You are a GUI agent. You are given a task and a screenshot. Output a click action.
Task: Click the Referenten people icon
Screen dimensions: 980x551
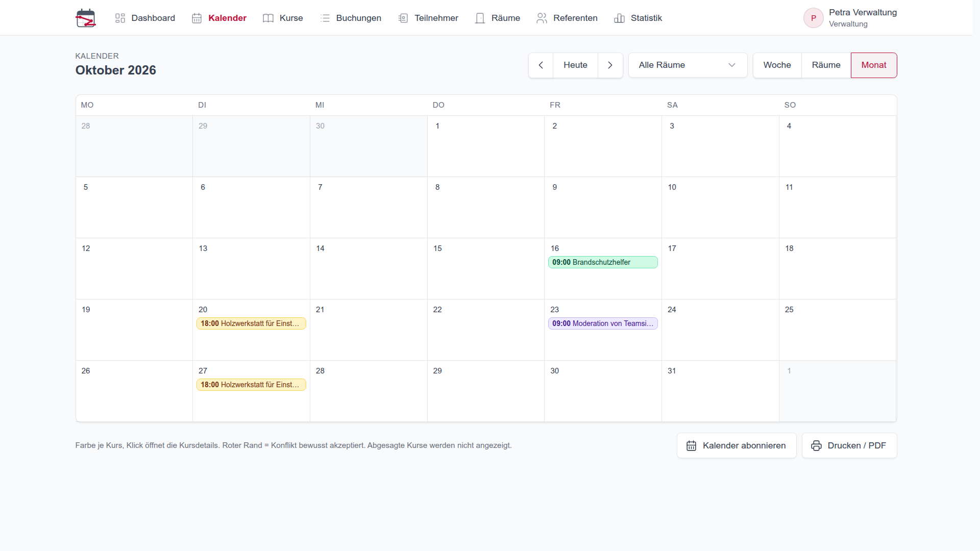(542, 18)
